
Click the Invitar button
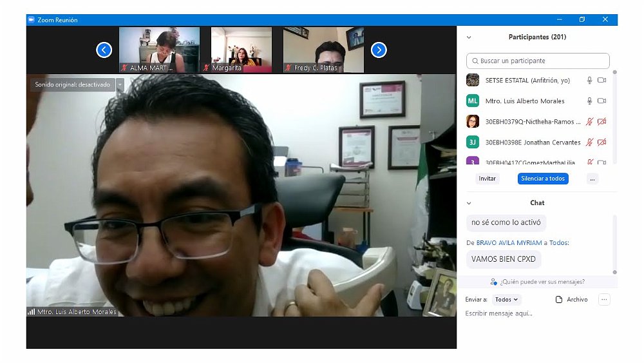[488, 179]
